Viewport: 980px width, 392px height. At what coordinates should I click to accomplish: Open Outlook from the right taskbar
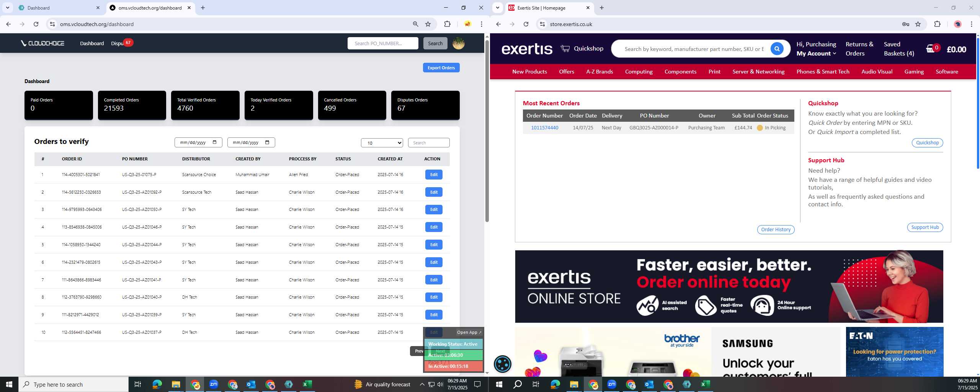(x=649, y=384)
